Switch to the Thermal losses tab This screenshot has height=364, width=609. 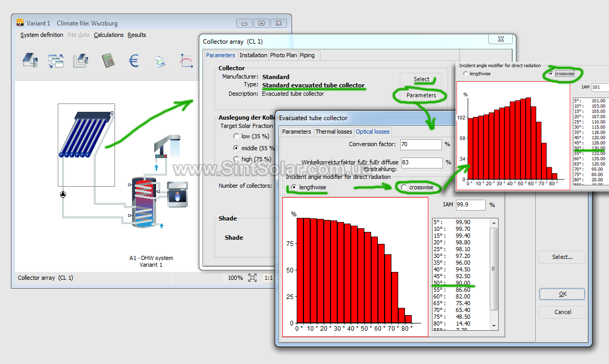point(333,132)
